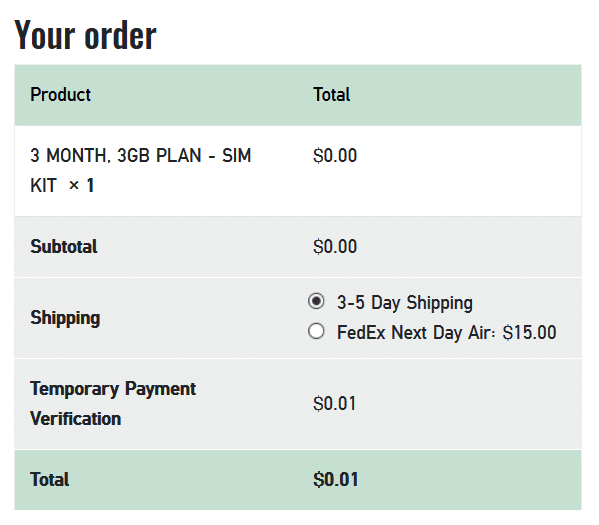
Task: Click the Total column header
Action: tap(332, 95)
